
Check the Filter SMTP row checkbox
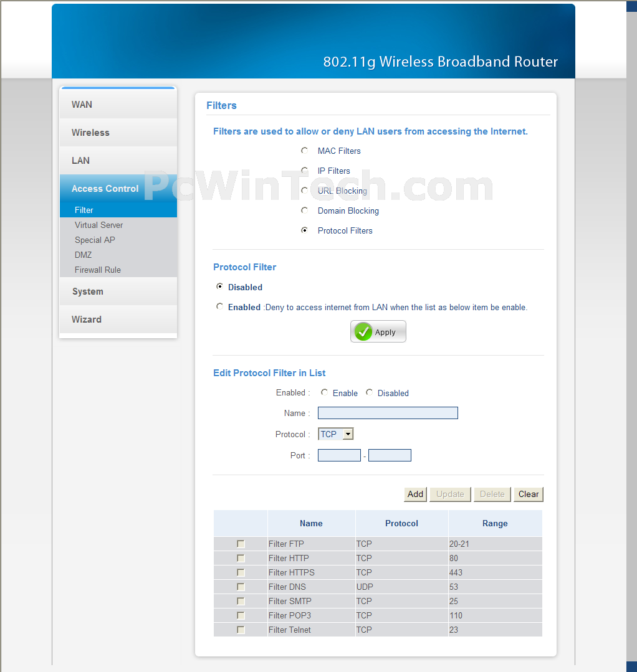(x=241, y=601)
